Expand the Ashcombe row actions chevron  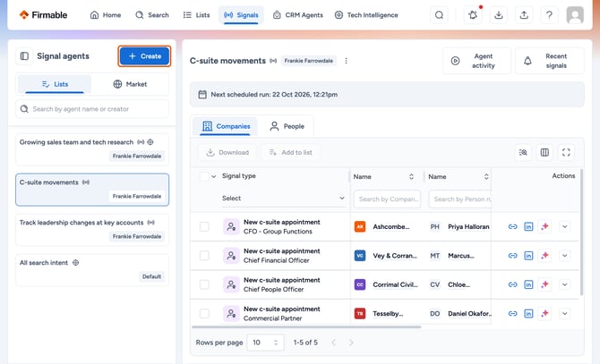coord(565,226)
